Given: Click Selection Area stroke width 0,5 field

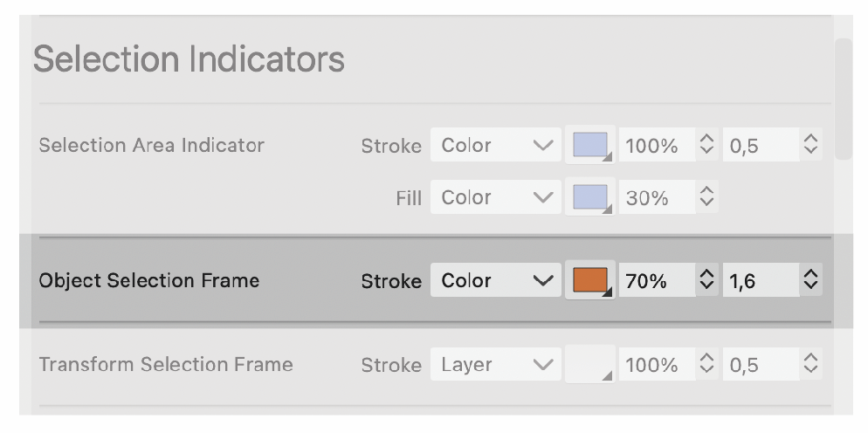Looking at the screenshot, I should point(760,146).
